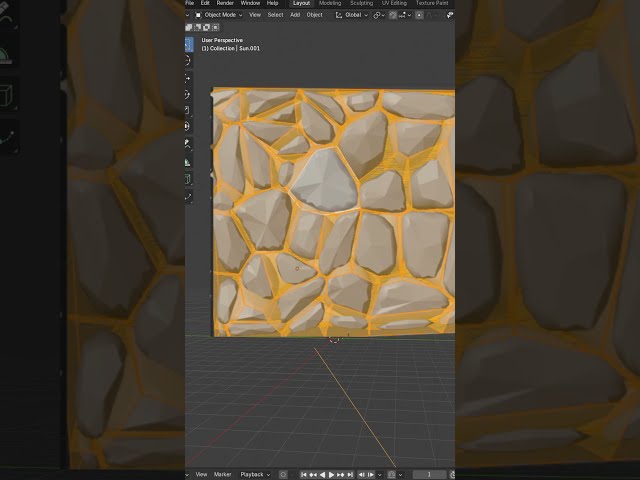Image resolution: width=640 pixels, height=480 pixels.
Task: Open dropdown next to frame step buttons
Action: 380,475
